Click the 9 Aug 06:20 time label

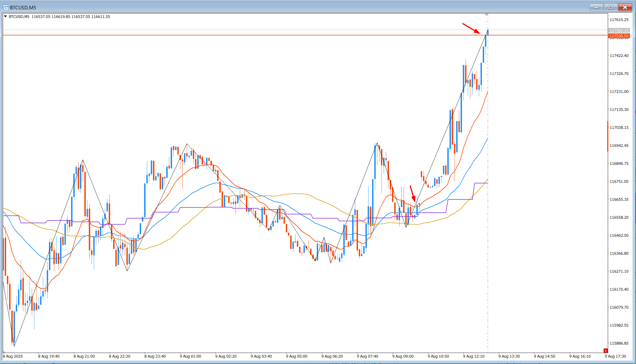click(332, 356)
